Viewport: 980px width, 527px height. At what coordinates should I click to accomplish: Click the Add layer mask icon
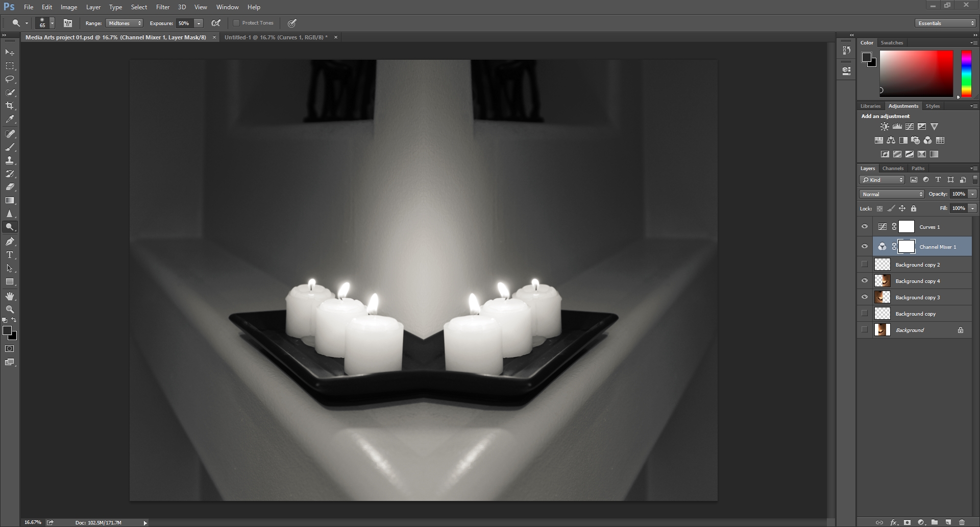(907, 522)
